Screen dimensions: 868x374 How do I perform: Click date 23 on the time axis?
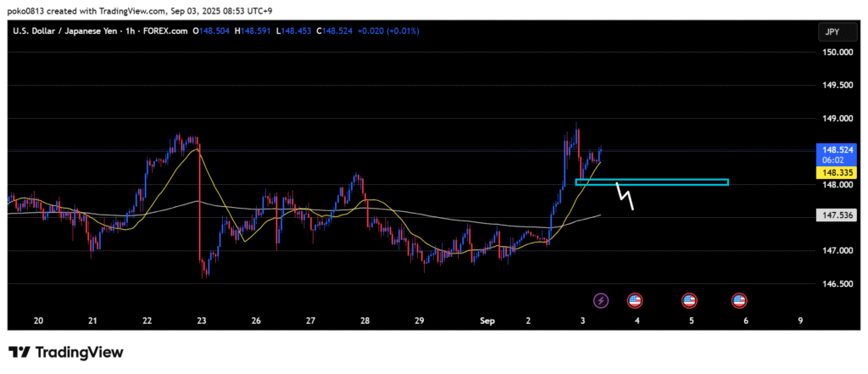[202, 321]
